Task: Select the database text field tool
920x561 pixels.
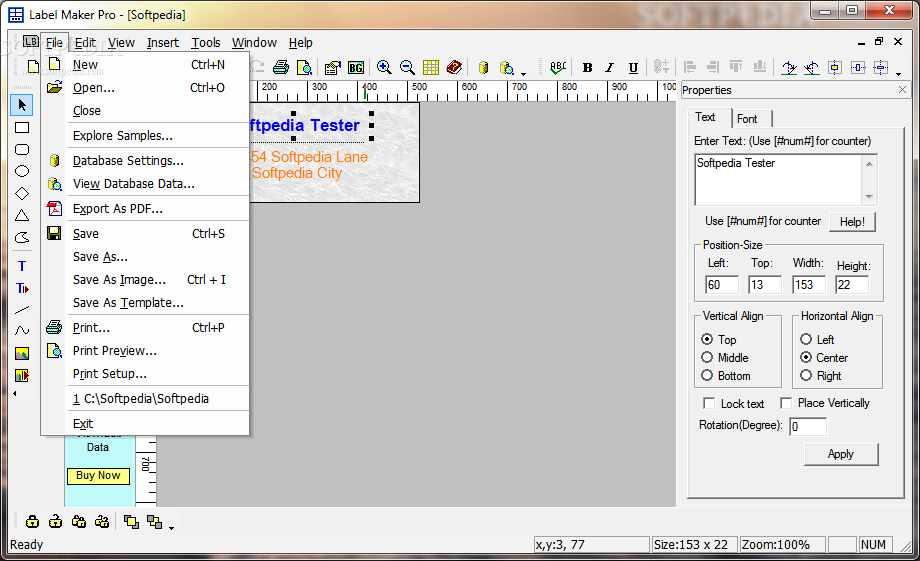Action: 22,288
